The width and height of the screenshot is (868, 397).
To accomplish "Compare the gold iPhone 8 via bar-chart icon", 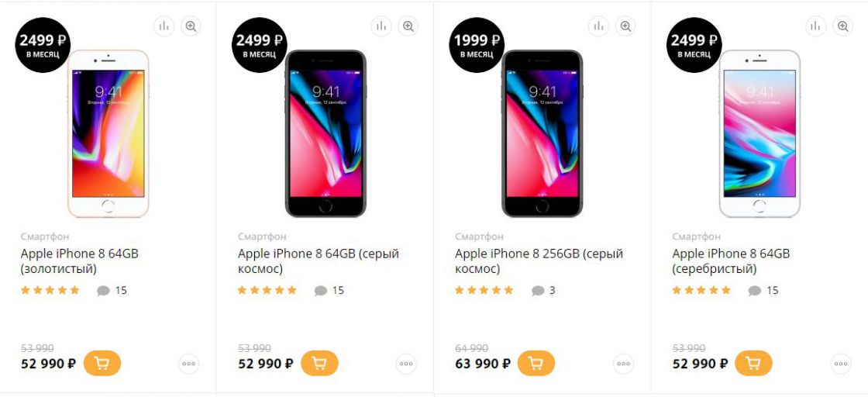I will 164,26.
